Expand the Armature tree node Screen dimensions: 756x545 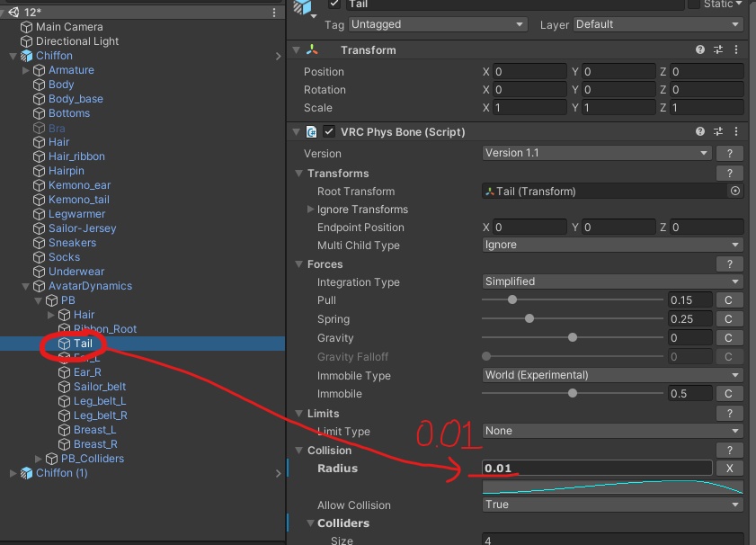point(26,70)
